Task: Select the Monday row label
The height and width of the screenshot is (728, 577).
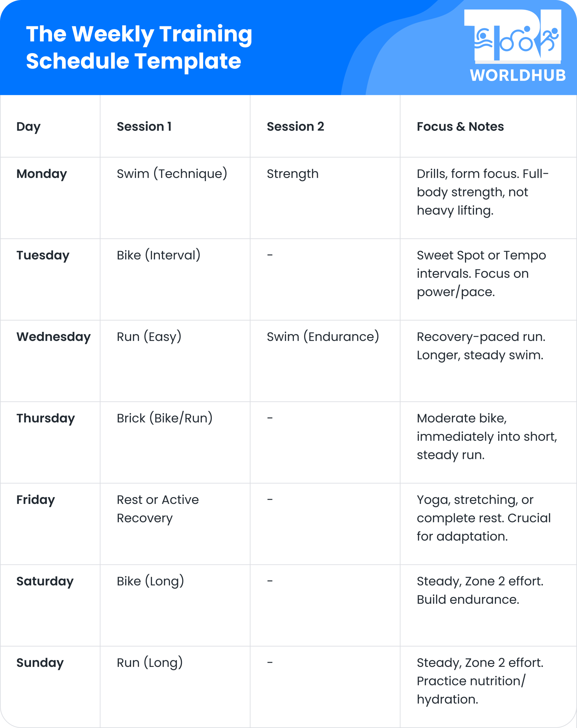Action: (41, 174)
